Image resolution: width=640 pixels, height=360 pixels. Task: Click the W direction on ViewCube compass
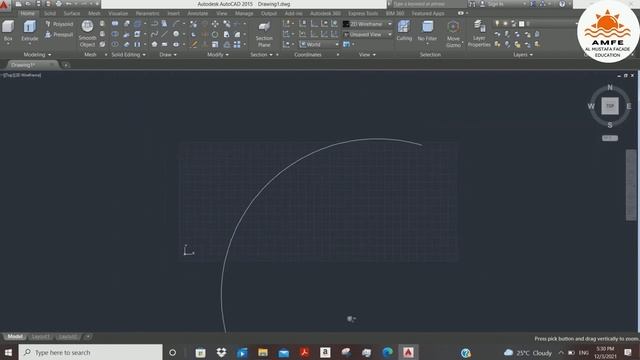591,106
